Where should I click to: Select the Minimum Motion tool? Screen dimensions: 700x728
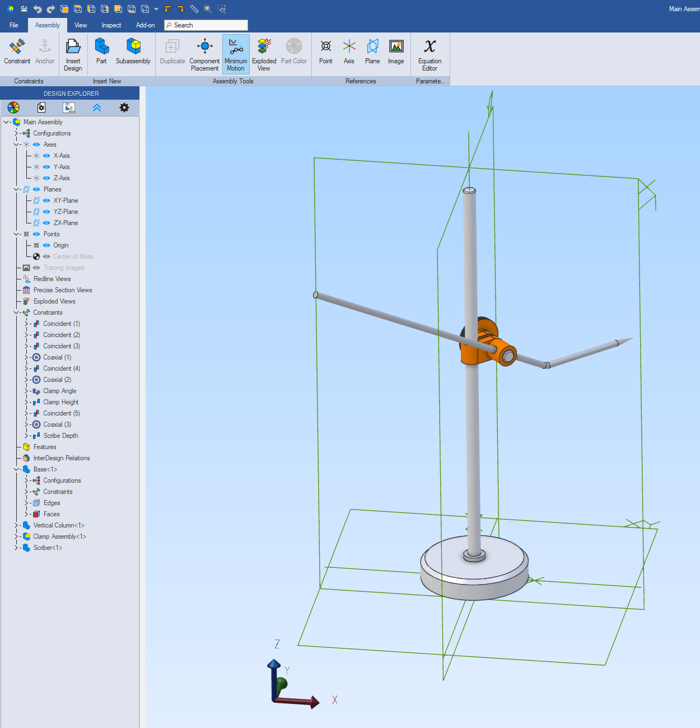pyautogui.click(x=235, y=53)
